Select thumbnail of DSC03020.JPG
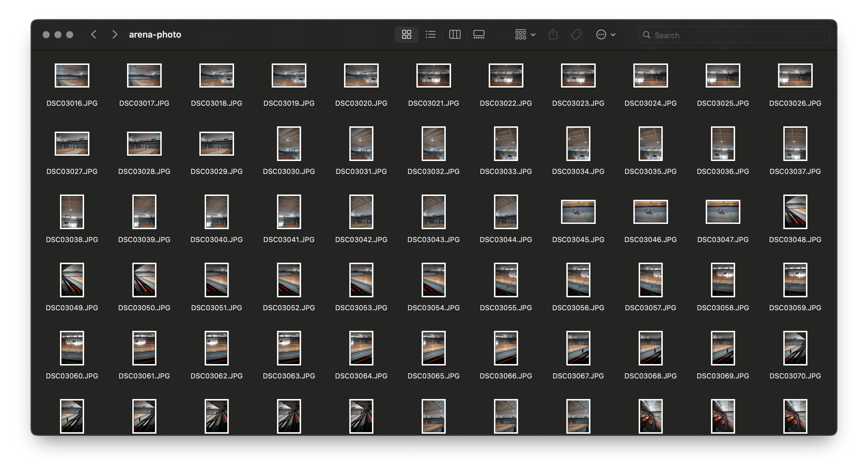This screenshot has width=868, height=476. click(x=361, y=76)
